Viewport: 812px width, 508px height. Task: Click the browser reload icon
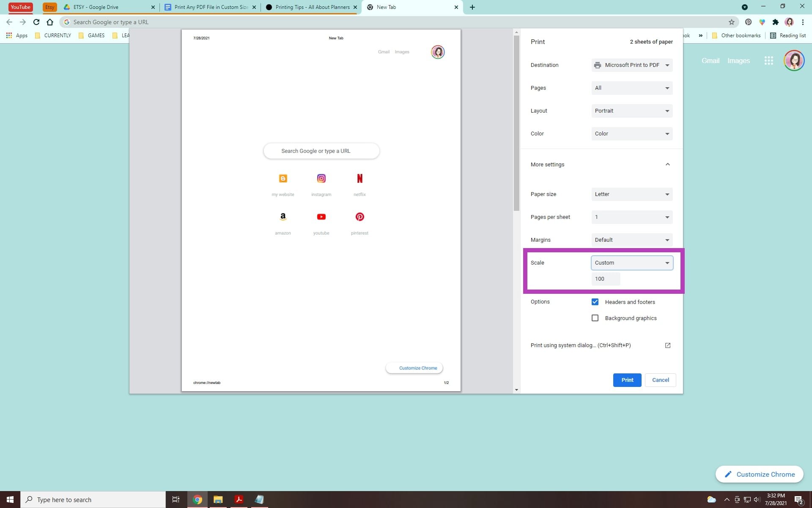pyautogui.click(x=36, y=22)
